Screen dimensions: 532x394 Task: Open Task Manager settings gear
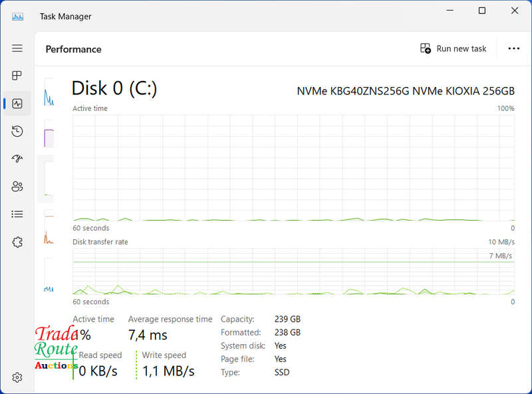(x=17, y=377)
